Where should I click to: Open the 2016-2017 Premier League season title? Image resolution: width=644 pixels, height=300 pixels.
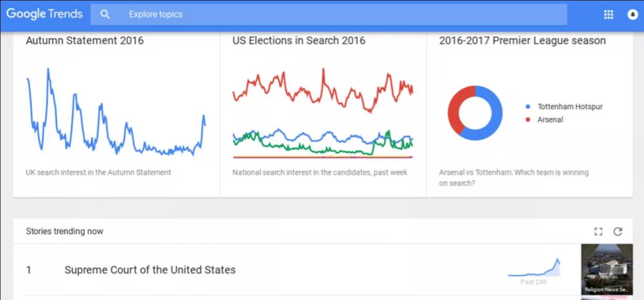pos(522,41)
